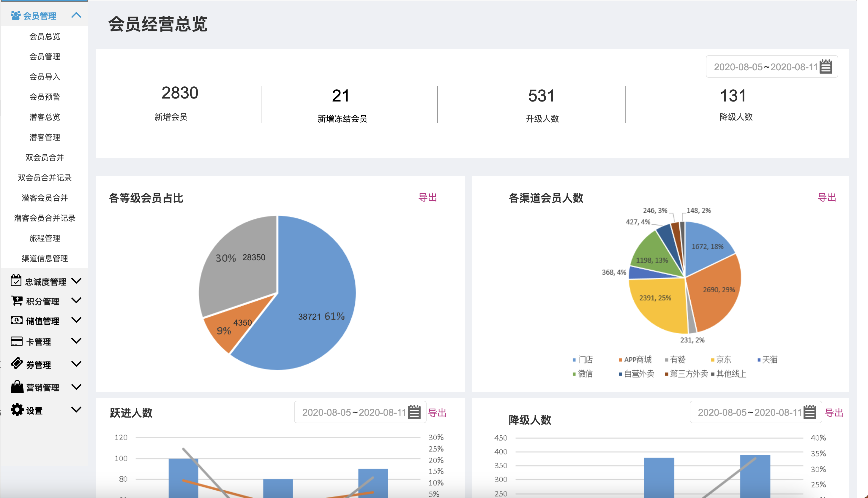Click the 会员管理 people icon
Image resolution: width=868 pixels, height=498 pixels.
[15, 15]
